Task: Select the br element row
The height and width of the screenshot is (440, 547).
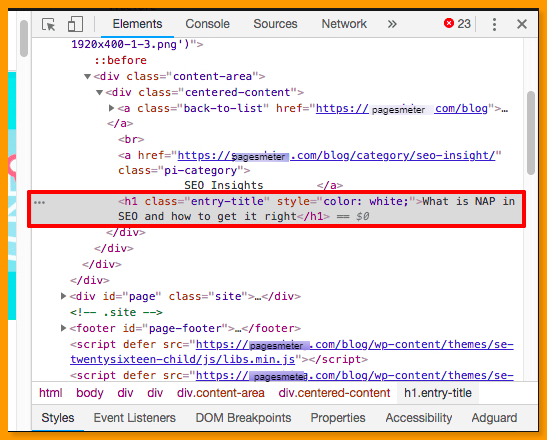Action: pos(131,140)
